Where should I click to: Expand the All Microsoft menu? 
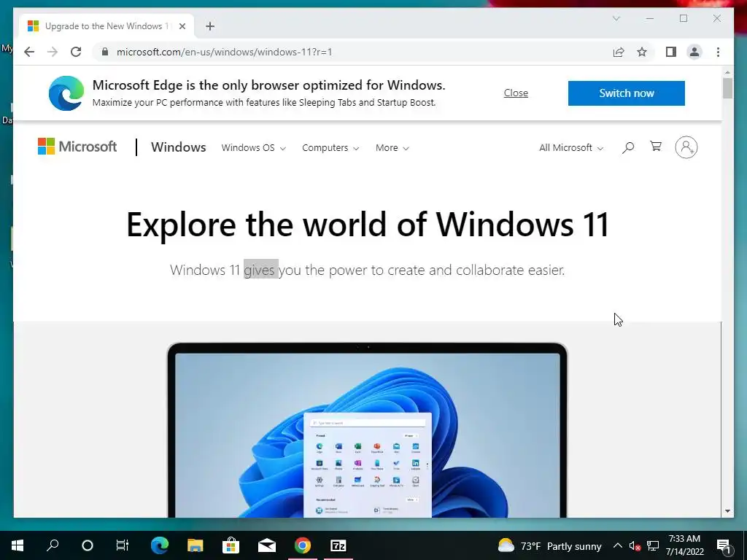(571, 147)
